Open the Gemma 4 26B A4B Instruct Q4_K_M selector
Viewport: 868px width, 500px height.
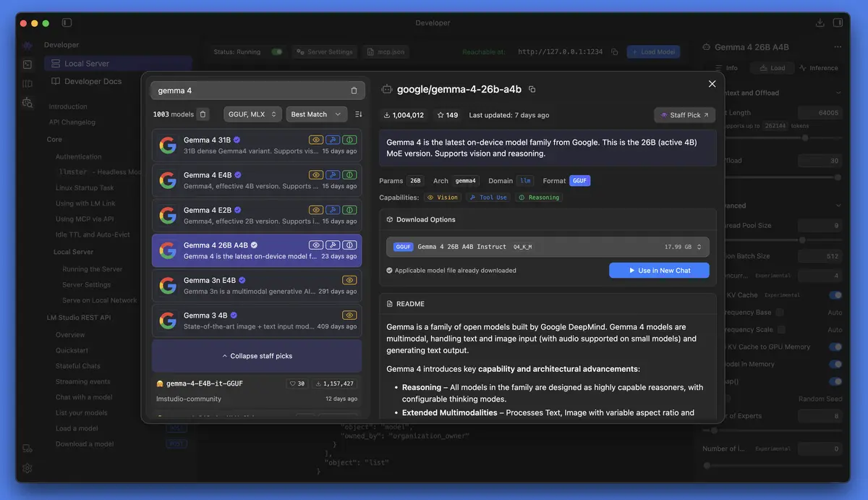coord(548,247)
